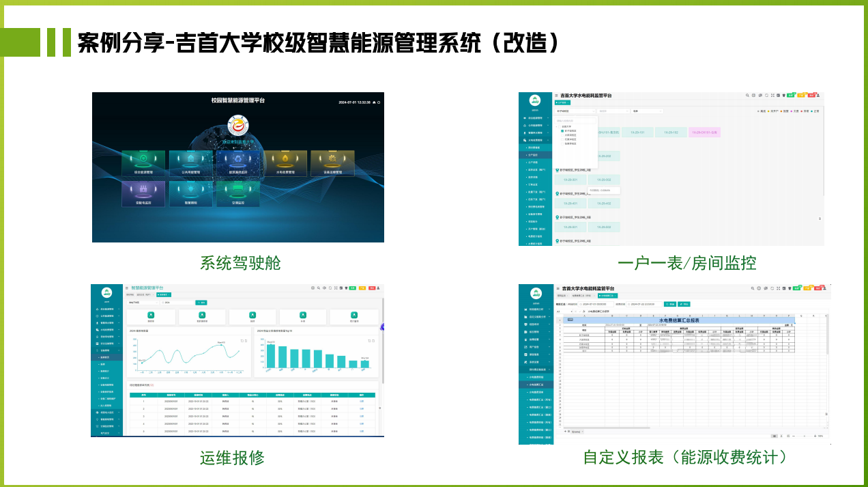Screen dimensions: 868x487
Task: Open the campus dropdown in the repair screen
Action: point(143,303)
